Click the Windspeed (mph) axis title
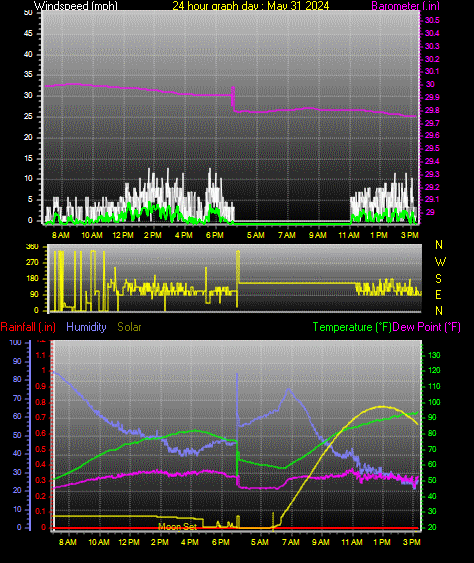 (x=76, y=5)
